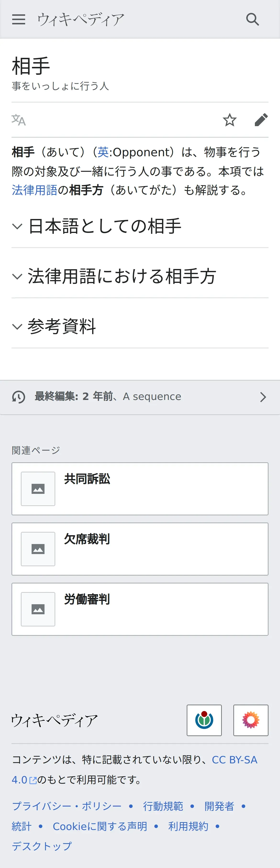Follow the 英 link in intro

[x=103, y=152]
